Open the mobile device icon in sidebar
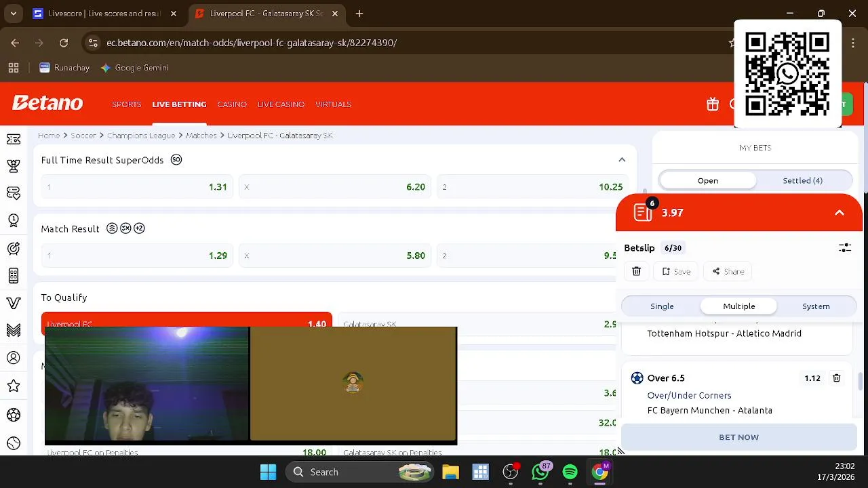868x488 pixels. [13, 276]
